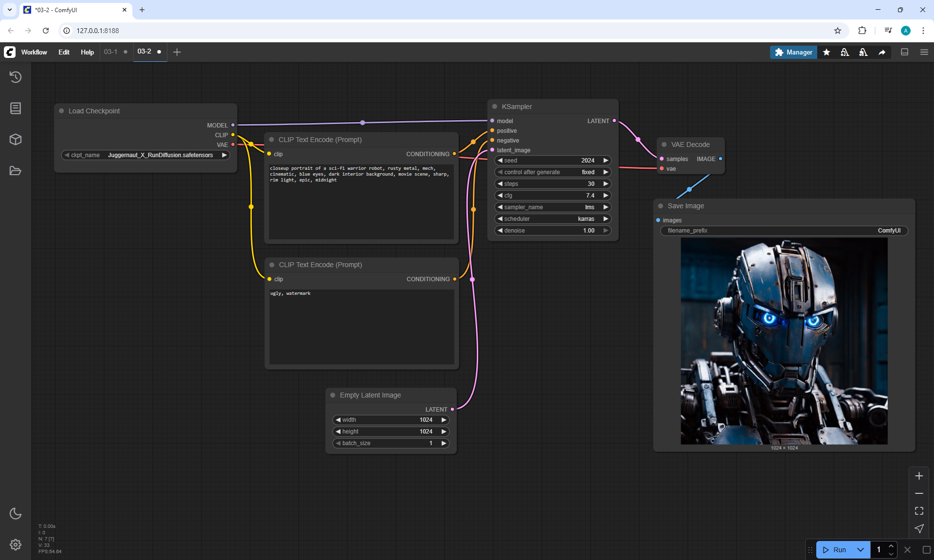Collapse the KSampler node via its dot

coord(495,107)
